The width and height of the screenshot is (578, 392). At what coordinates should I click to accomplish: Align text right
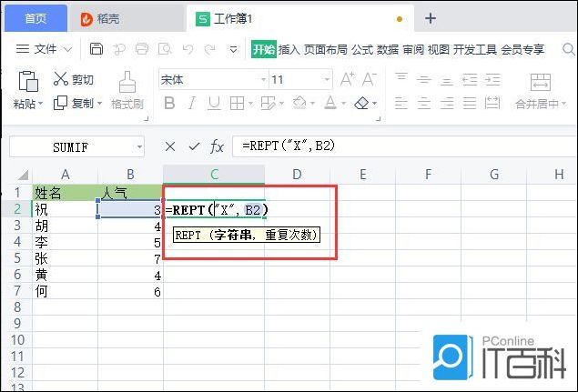click(447, 103)
